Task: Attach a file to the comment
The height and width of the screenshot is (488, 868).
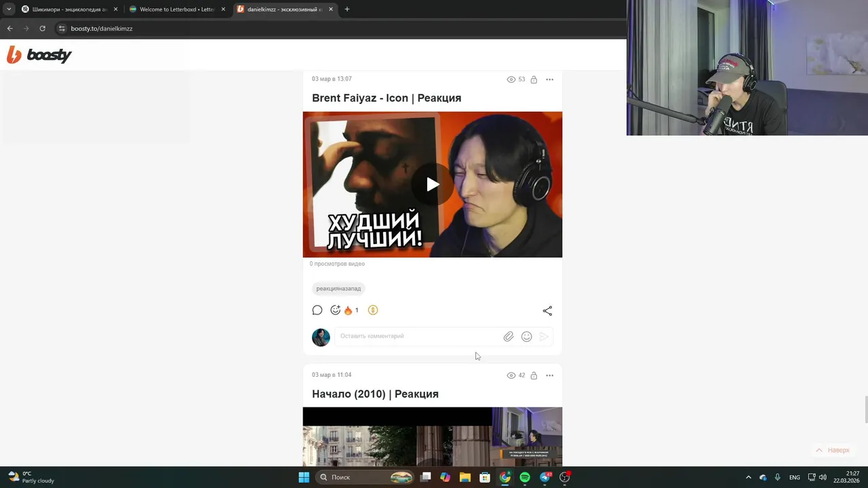Action: 509,336
